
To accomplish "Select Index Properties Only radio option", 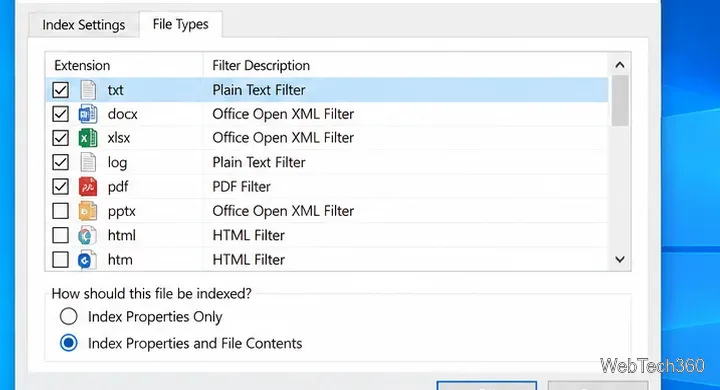I will pyautogui.click(x=68, y=317).
